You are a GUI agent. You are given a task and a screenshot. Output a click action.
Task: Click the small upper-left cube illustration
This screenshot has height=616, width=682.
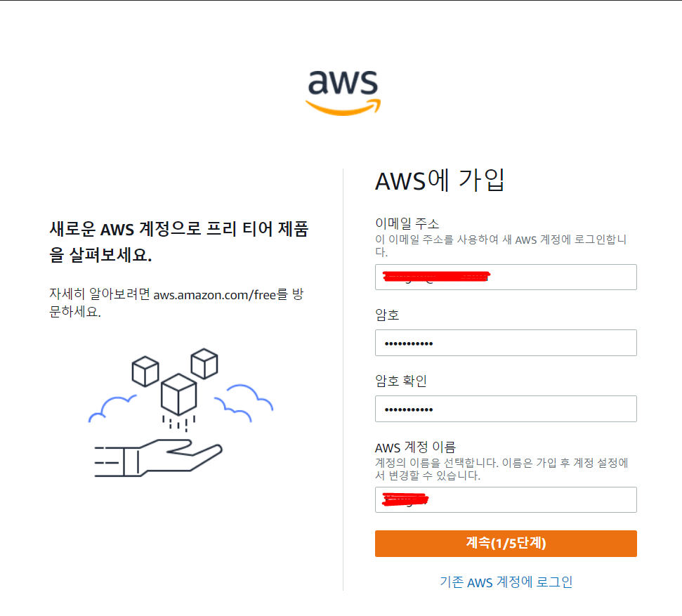[145, 372]
